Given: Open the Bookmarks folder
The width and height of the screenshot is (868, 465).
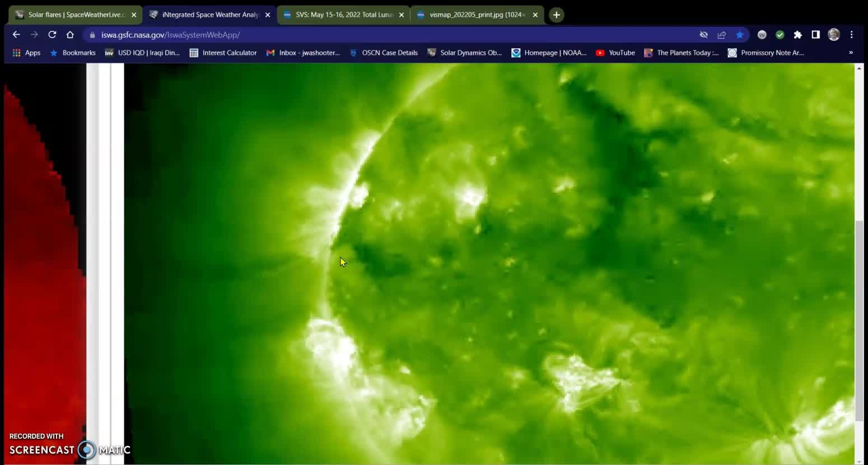Looking at the screenshot, I should (x=73, y=53).
